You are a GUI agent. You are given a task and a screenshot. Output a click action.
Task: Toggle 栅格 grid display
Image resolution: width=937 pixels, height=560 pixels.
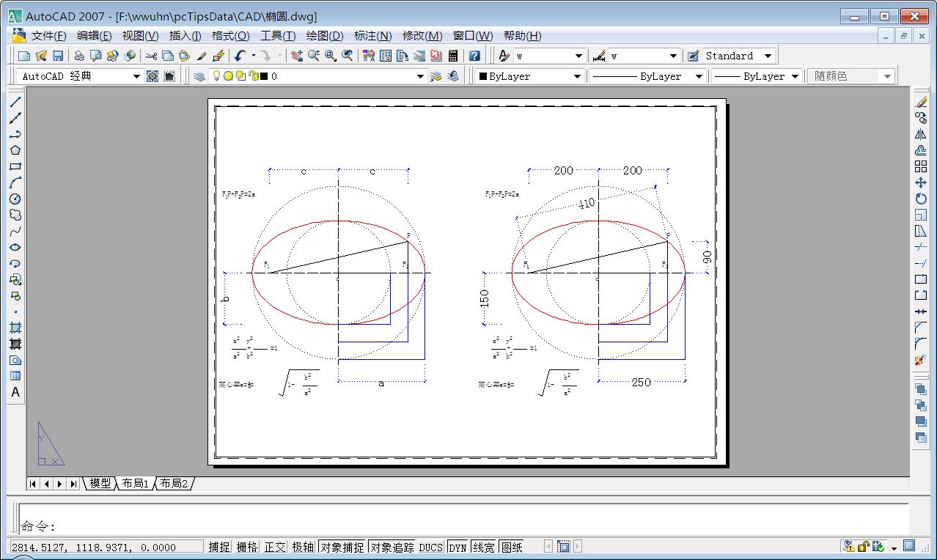(x=247, y=547)
